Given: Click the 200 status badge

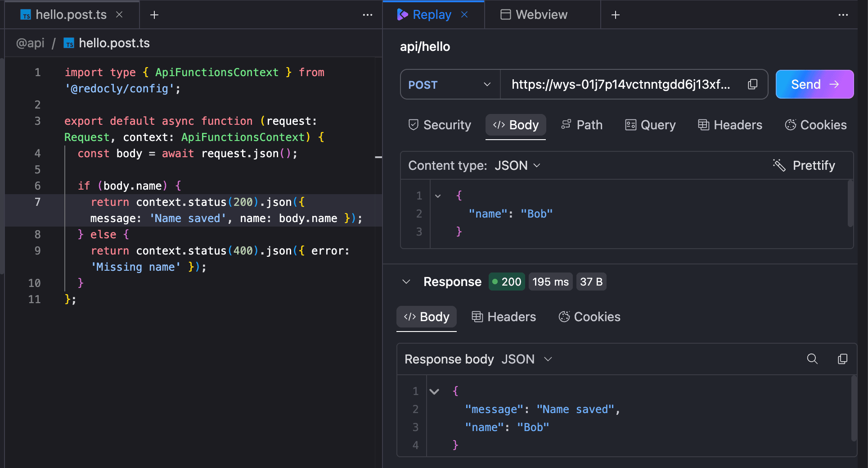Looking at the screenshot, I should tap(507, 282).
